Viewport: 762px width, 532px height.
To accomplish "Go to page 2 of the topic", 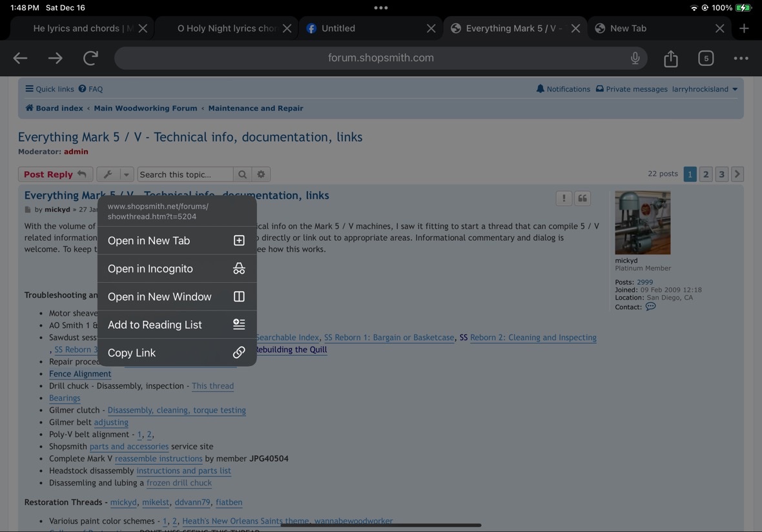I will (706, 174).
